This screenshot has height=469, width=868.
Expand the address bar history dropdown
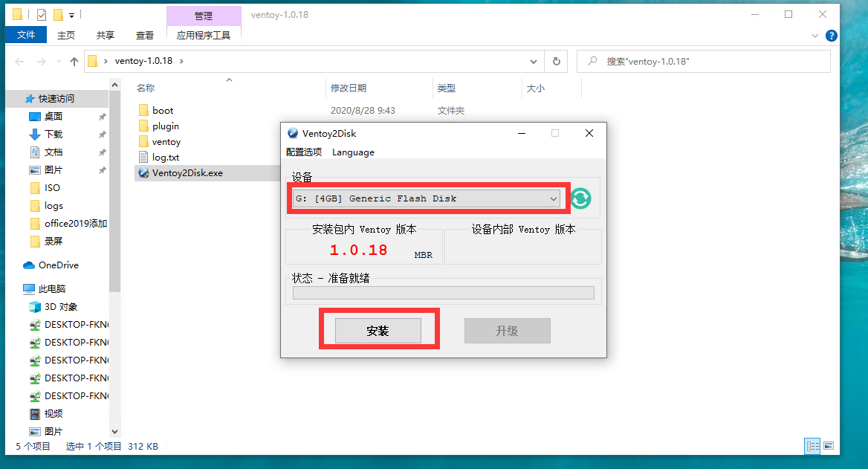pos(534,62)
